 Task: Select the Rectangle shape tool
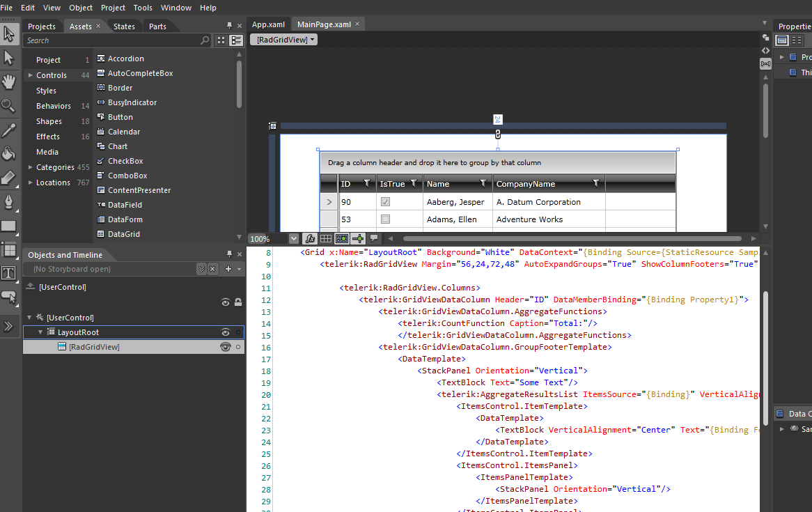[x=9, y=226]
